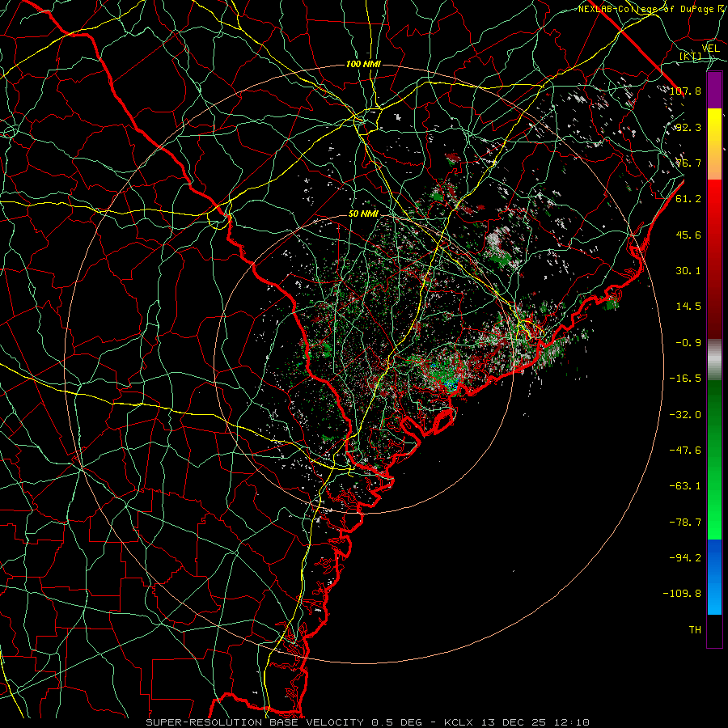Click the -94.2 velocity legend value
Image resolution: width=728 pixels, height=728 pixels.
tap(685, 558)
